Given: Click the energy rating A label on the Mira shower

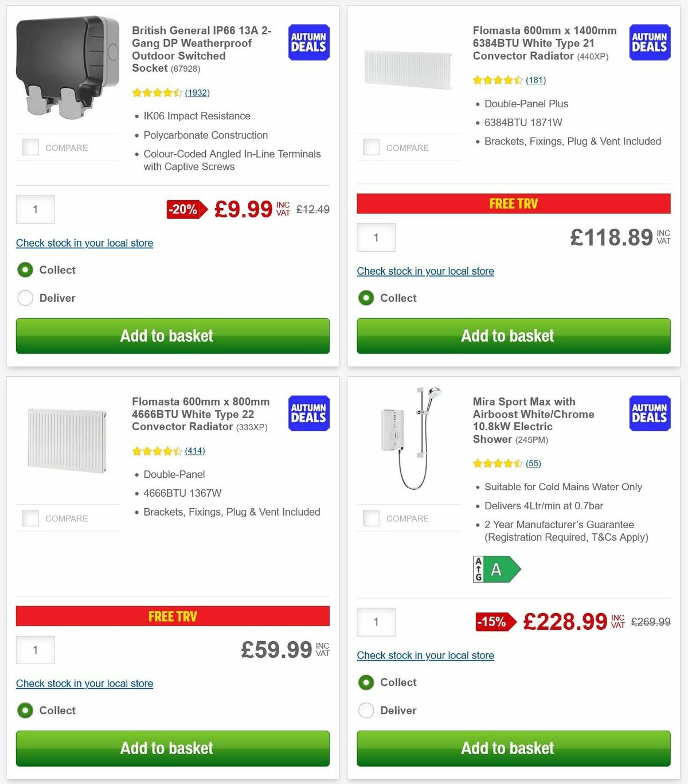Looking at the screenshot, I should (x=496, y=569).
